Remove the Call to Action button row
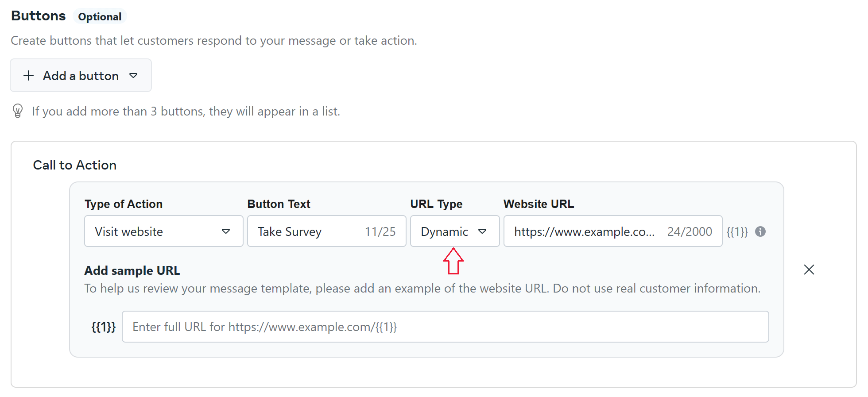Image resolution: width=868 pixels, height=397 pixels. point(809,270)
